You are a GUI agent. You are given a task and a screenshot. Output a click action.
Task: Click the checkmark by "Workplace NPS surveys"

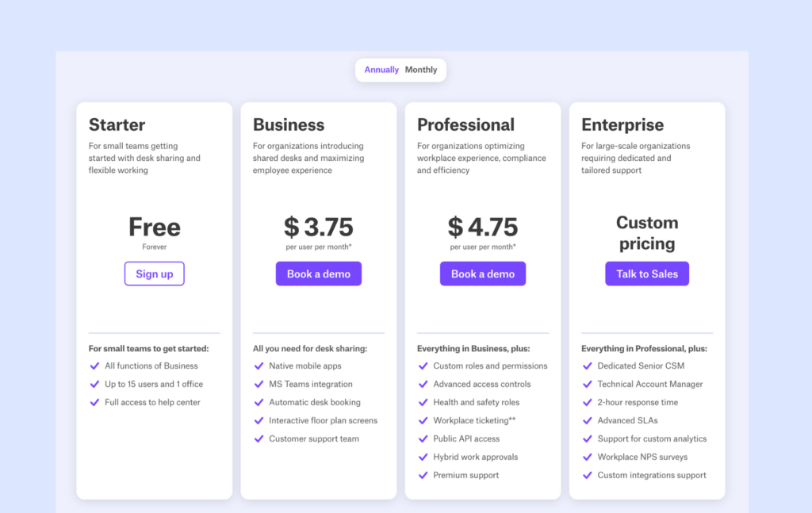588,457
